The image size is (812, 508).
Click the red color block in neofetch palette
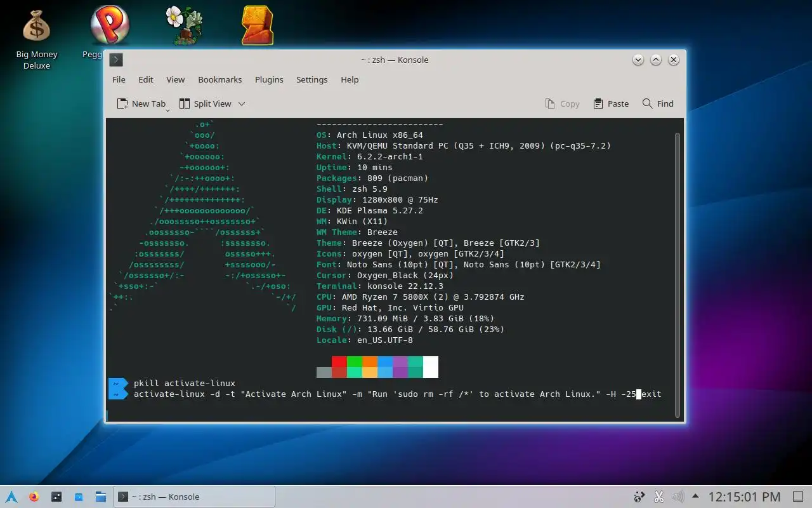tap(339, 361)
